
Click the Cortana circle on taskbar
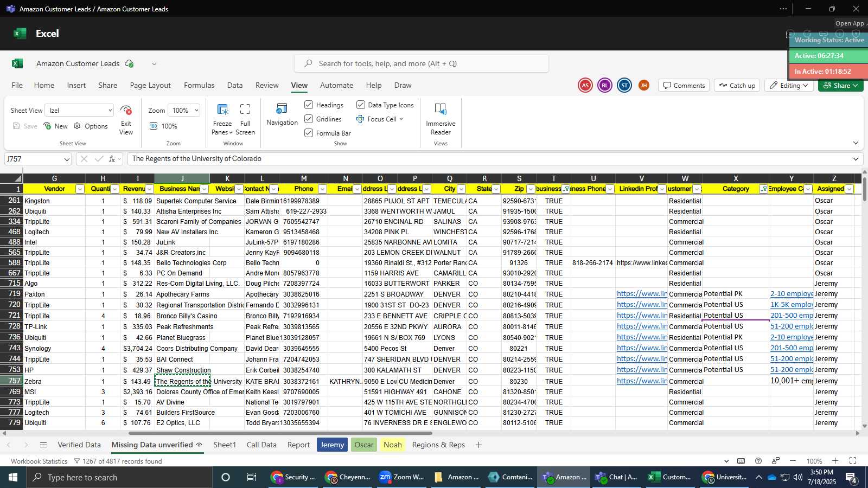[226, 477]
